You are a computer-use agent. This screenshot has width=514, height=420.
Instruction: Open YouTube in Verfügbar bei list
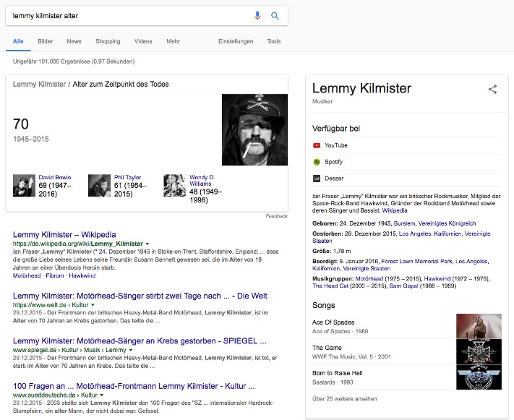407,145
